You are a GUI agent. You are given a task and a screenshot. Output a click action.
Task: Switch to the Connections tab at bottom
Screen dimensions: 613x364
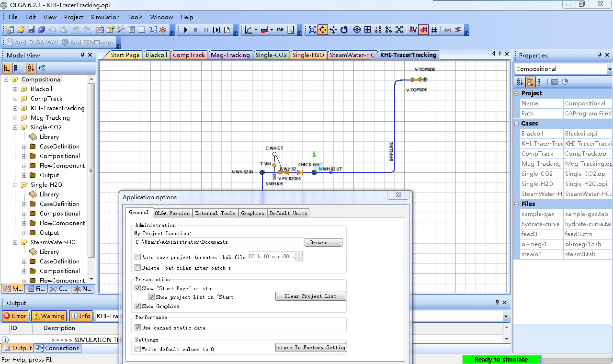pyautogui.click(x=57, y=348)
